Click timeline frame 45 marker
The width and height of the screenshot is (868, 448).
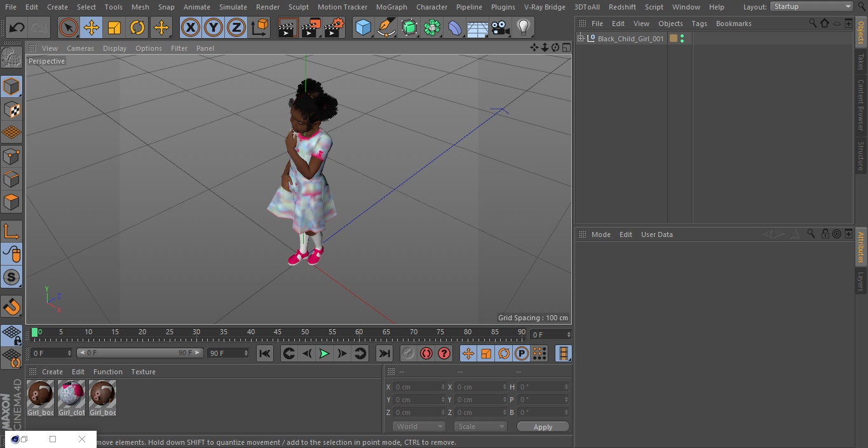(x=278, y=332)
